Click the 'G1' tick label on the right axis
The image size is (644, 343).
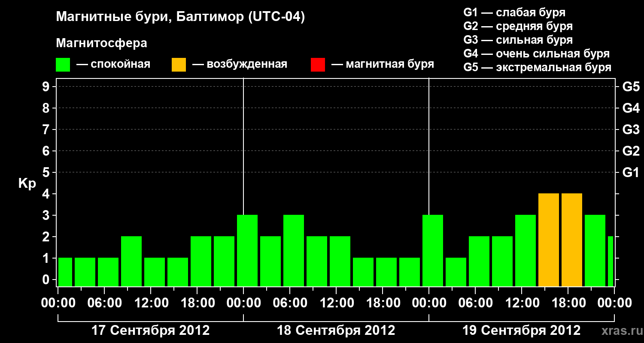click(631, 173)
